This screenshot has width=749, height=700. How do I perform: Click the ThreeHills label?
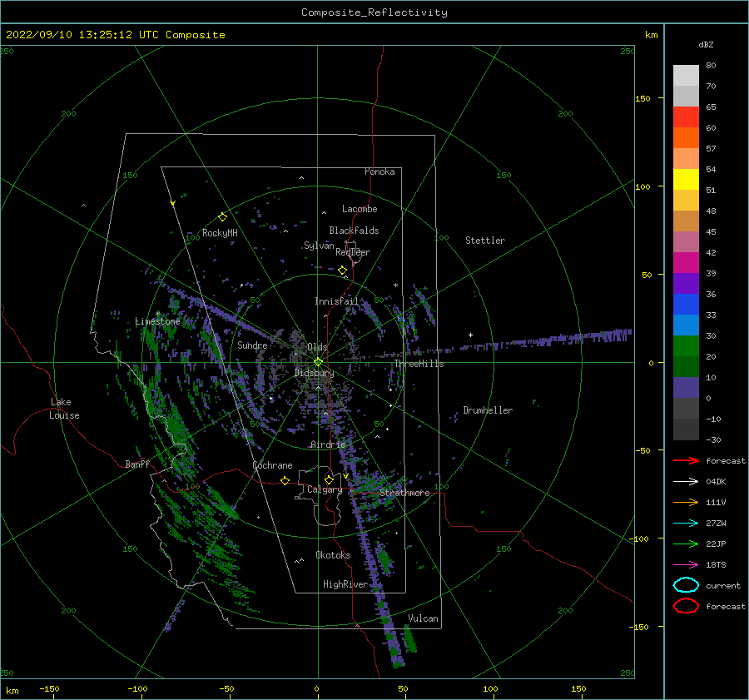click(419, 364)
